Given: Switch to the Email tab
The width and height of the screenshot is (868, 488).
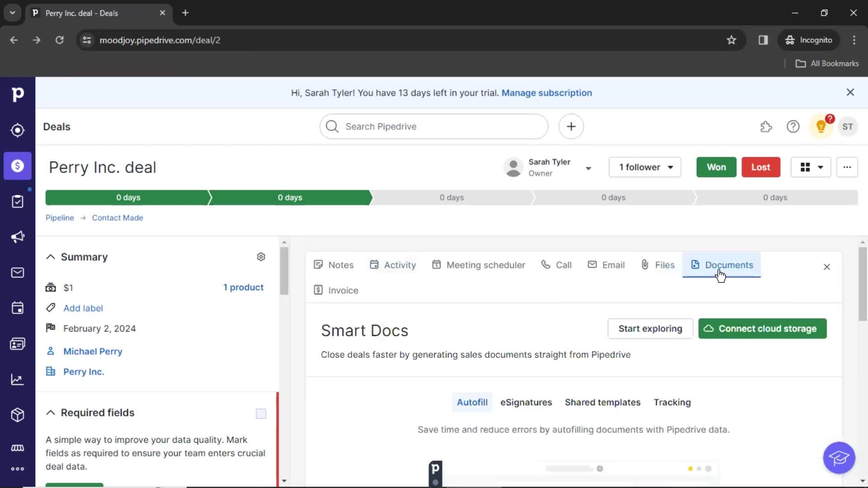Looking at the screenshot, I should 606,265.
